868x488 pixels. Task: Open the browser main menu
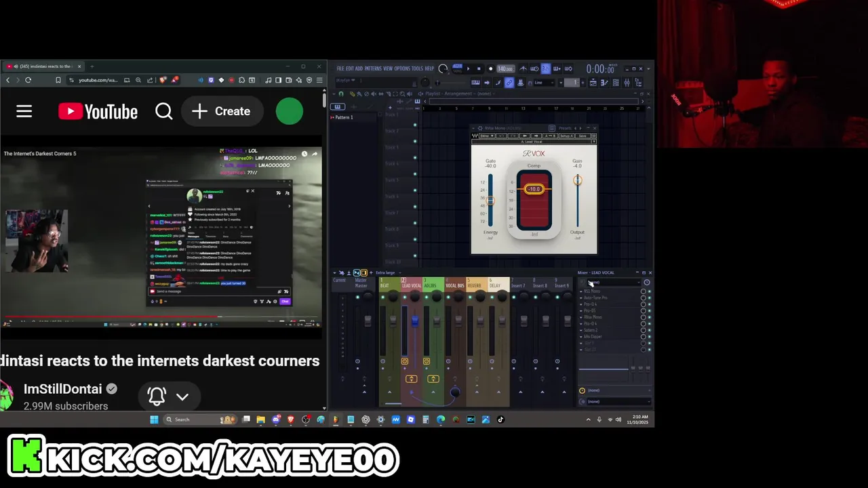(x=319, y=80)
